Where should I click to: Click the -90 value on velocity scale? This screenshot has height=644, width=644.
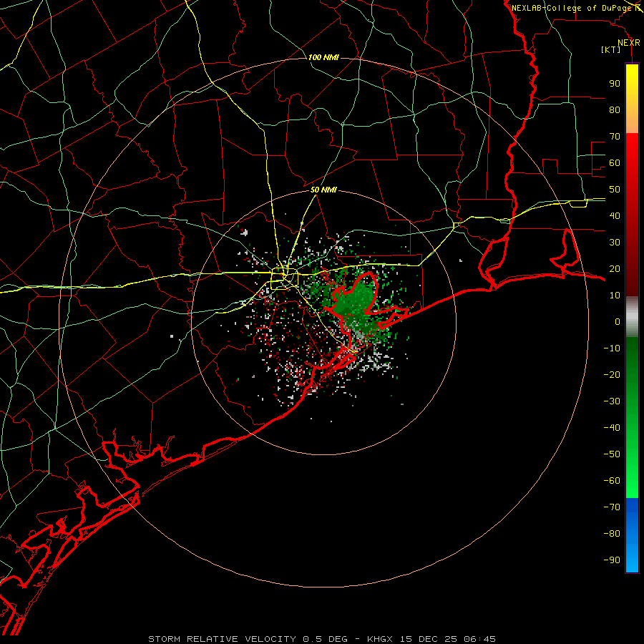coord(612,560)
